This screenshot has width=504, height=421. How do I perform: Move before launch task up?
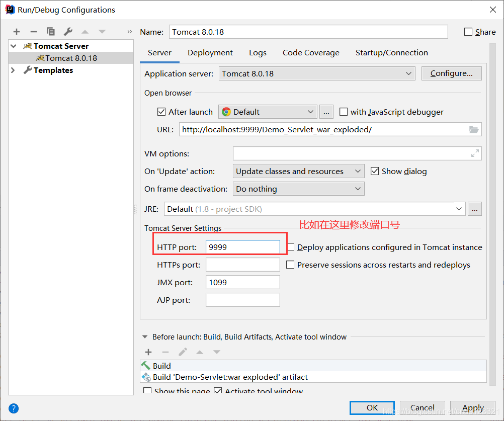[200, 352]
